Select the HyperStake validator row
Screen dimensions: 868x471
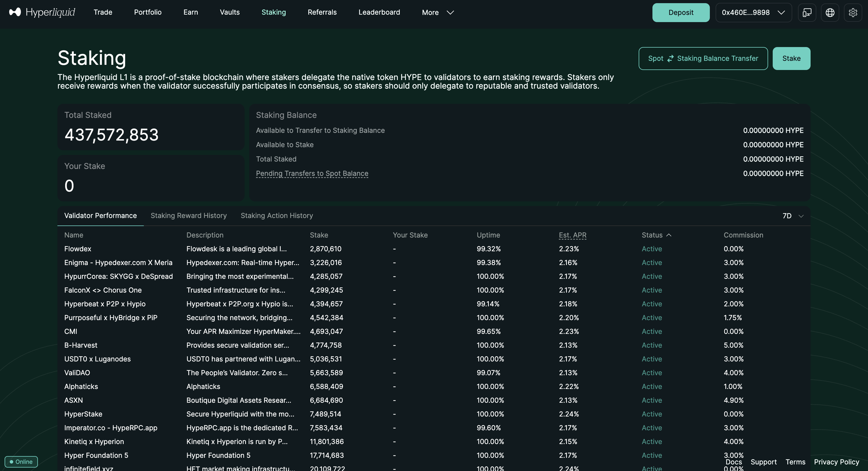(x=83, y=414)
